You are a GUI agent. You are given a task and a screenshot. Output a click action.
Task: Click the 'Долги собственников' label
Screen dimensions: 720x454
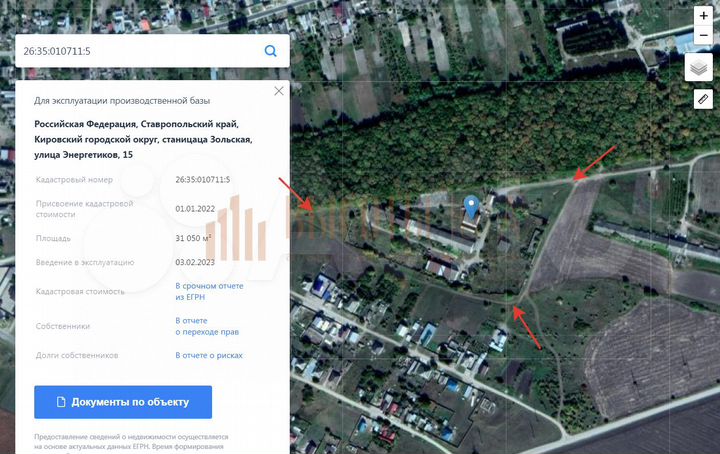point(76,355)
